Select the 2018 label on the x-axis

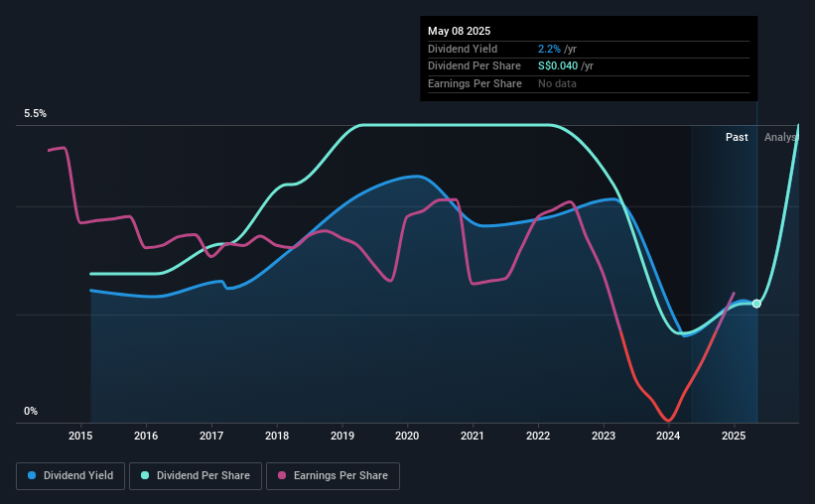(x=277, y=436)
